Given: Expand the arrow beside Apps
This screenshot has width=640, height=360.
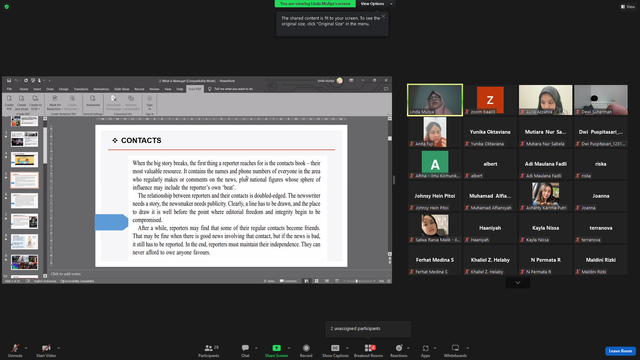Looking at the screenshot, I should coord(435,348).
